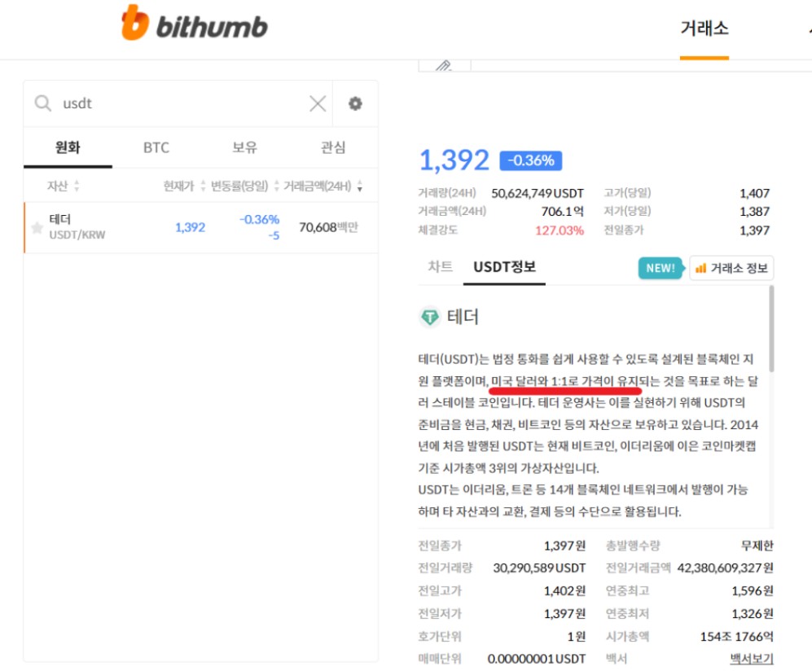Click the 1,387 저가(당일) value

(754, 211)
